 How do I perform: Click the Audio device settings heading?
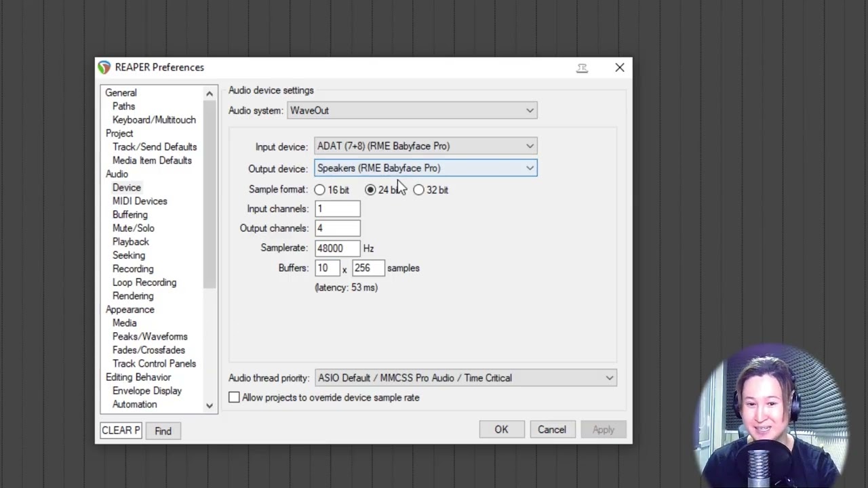pyautogui.click(x=271, y=90)
